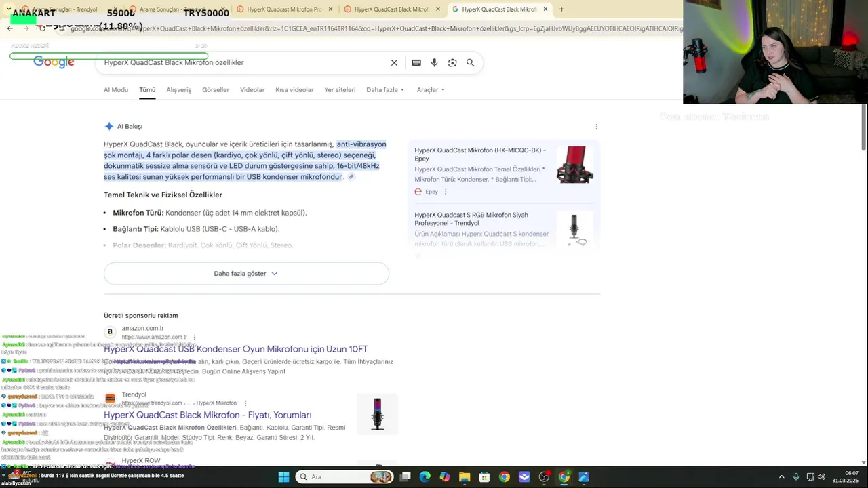Open HyperX Quadcast S RGB Trendyol source
Image resolution: width=868 pixels, height=488 pixels.
click(x=471, y=219)
